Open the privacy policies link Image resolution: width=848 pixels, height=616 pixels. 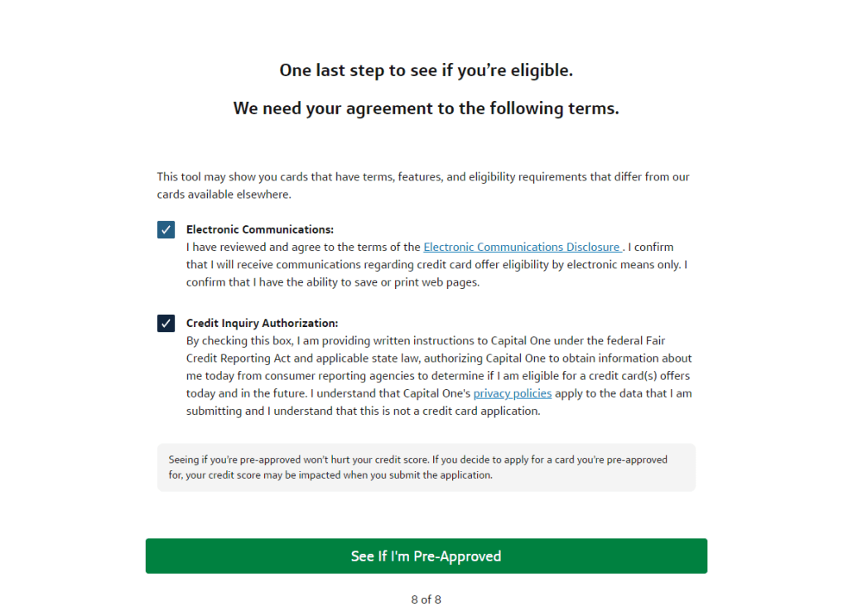pyautogui.click(x=512, y=393)
